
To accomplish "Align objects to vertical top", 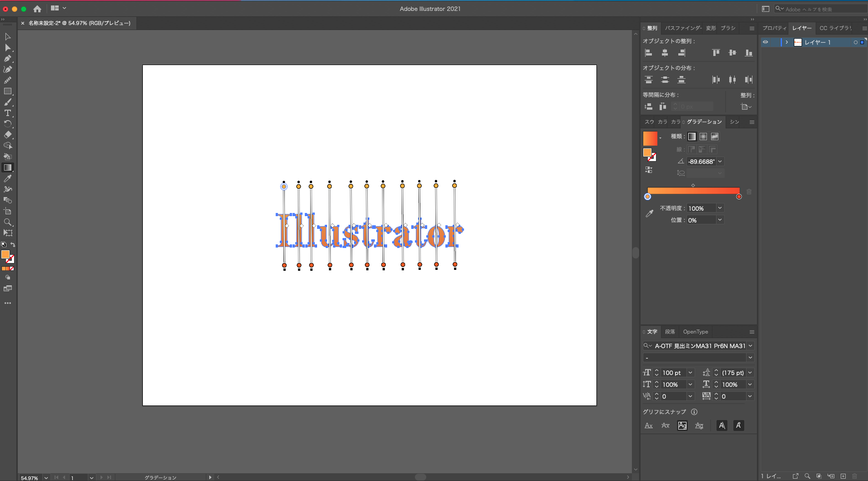I will [716, 53].
